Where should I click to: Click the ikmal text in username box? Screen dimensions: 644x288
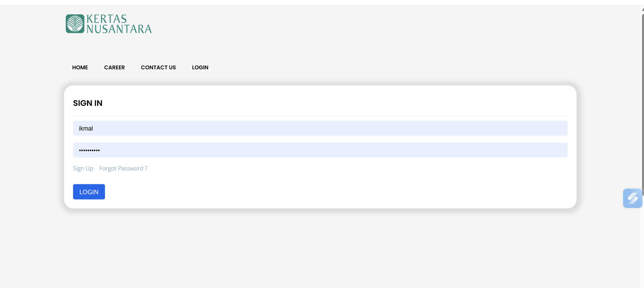point(86,129)
